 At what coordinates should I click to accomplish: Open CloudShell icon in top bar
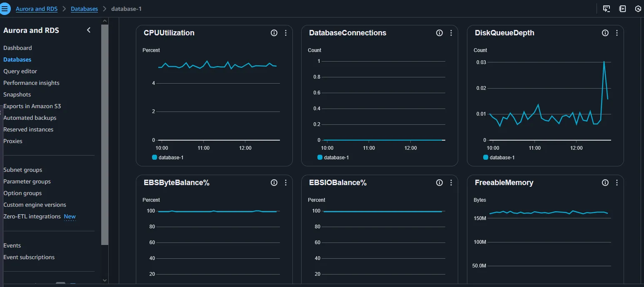tap(607, 9)
